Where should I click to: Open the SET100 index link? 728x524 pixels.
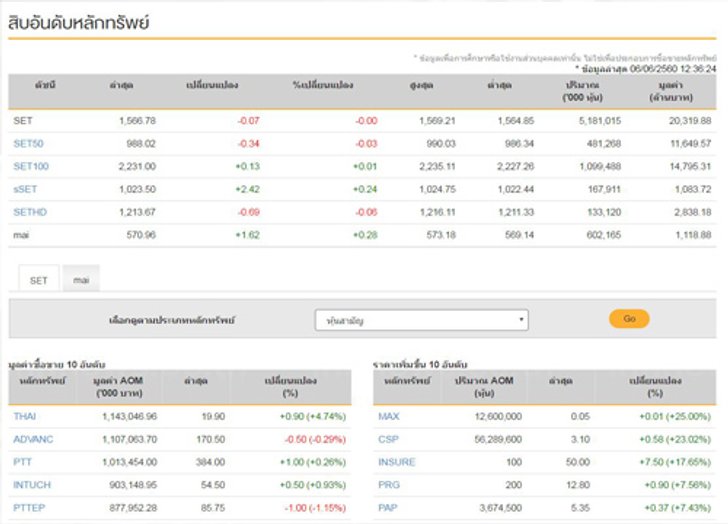[x=31, y=166]
